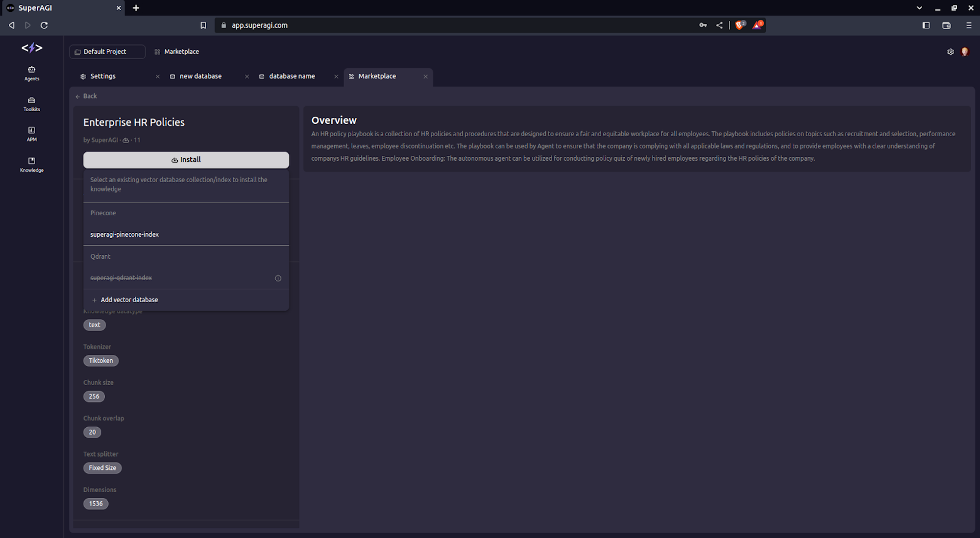980x538 pixels.
Task: Click the info icon beside superagi-qdrant-index
Action: [278, 278]
